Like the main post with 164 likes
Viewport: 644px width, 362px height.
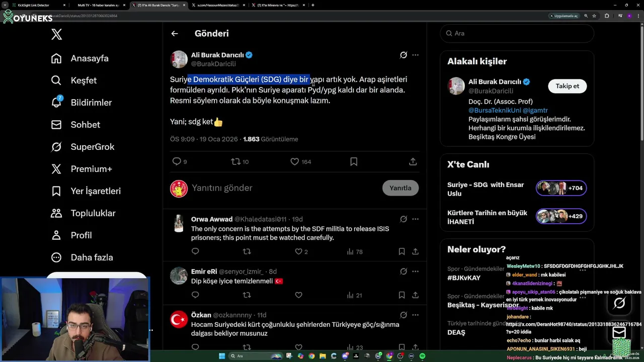(300, 161)
